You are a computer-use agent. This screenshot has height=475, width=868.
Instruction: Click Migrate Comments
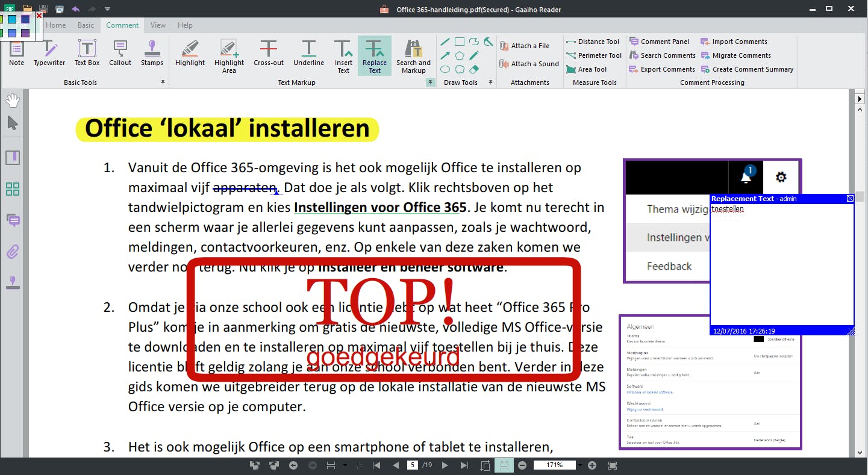point(735,55)
